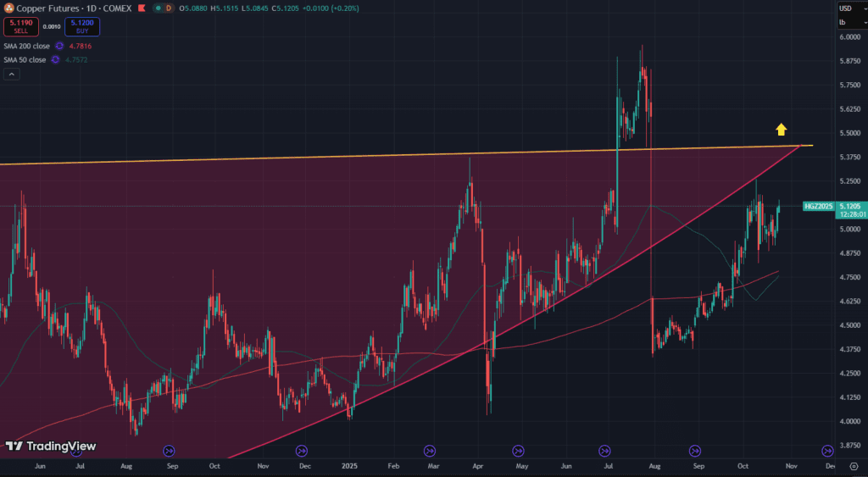Select the SMA 200 close indicator label
This screenshot has width=868, height=477.
26,46
